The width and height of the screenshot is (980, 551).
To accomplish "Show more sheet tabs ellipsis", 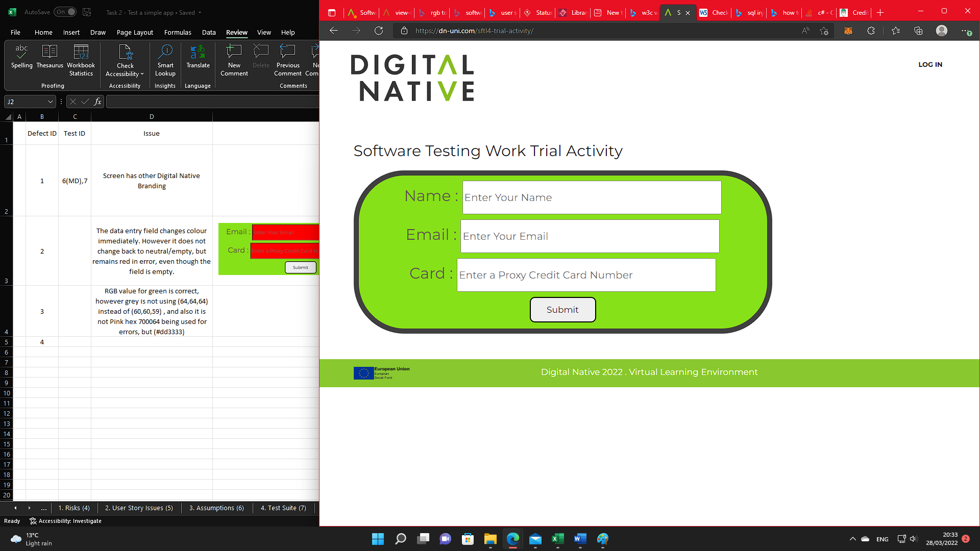I will pyautogui.click(x=44, y=508).
